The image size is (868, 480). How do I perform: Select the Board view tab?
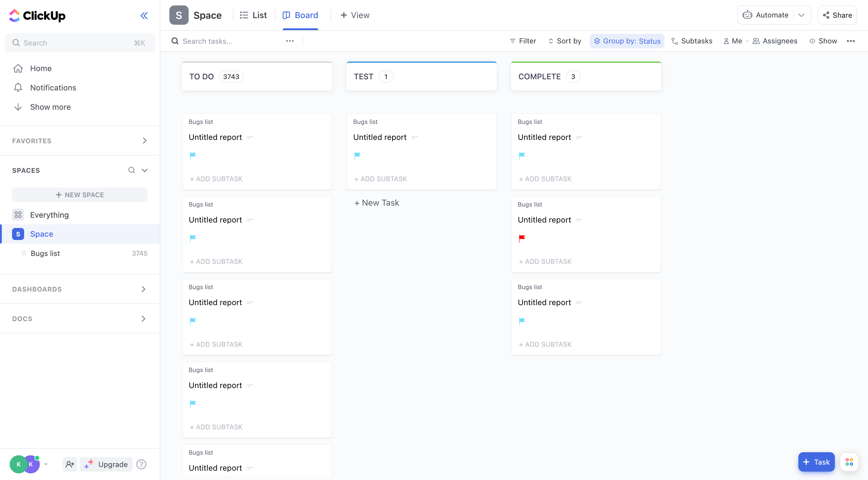[x=300, y=15]
